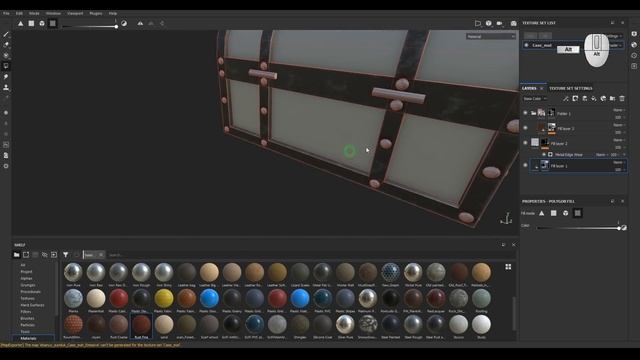The image size is (640, 360).
Task: Select the Polygon Fill tool in left toolbar
Action: click(x=6, y=66)
